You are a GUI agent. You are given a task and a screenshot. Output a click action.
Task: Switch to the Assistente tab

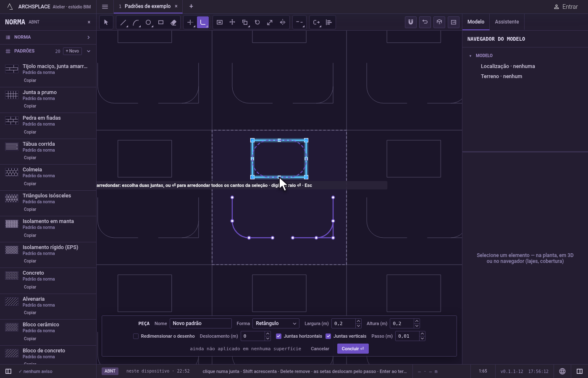(x=507, y=22)
